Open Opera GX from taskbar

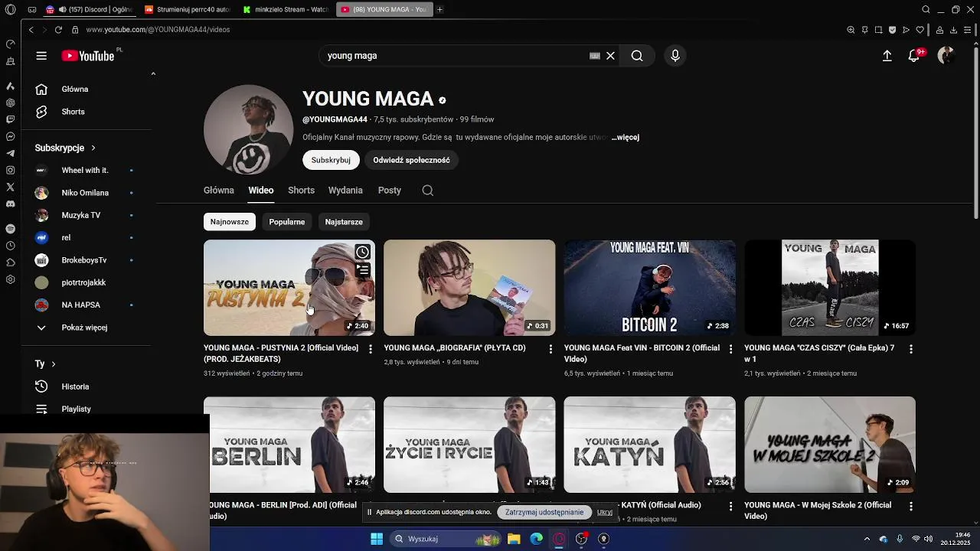coord(559,539)
